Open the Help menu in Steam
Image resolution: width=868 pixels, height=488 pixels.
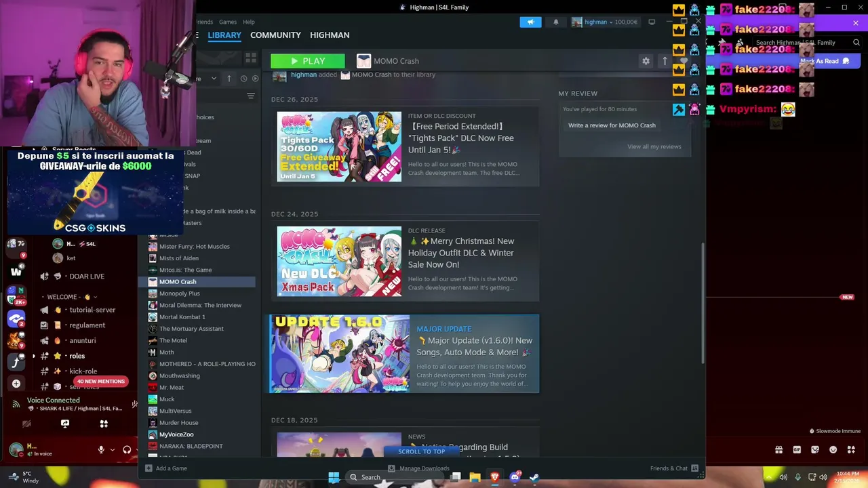click(x=249, y=22)
